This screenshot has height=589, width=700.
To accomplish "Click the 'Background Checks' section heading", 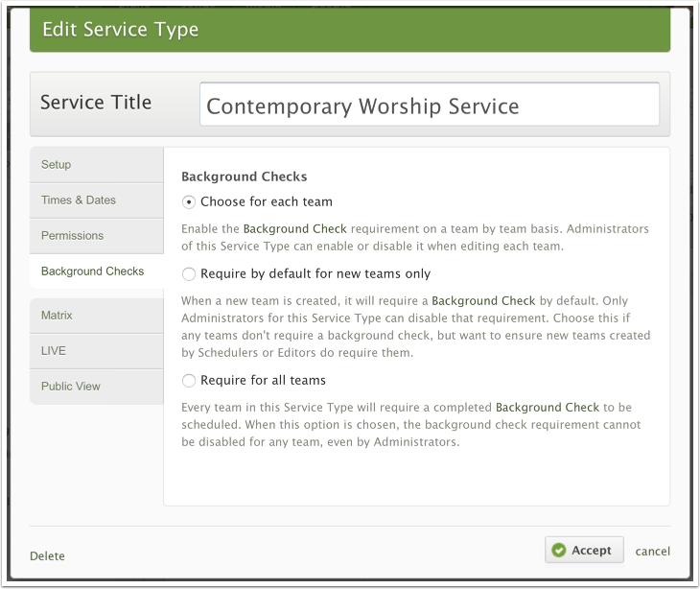I will tap(245, 177).
